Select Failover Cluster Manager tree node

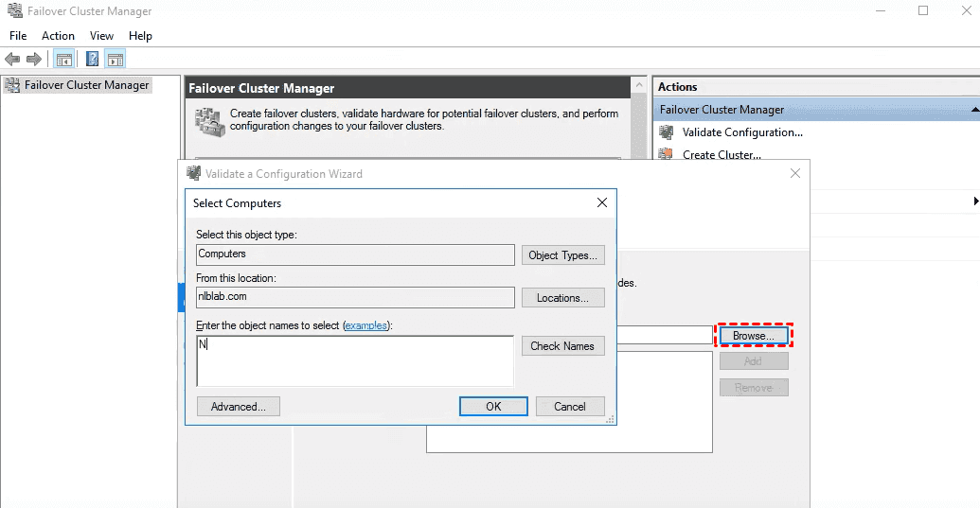click(x=86, y=85)
